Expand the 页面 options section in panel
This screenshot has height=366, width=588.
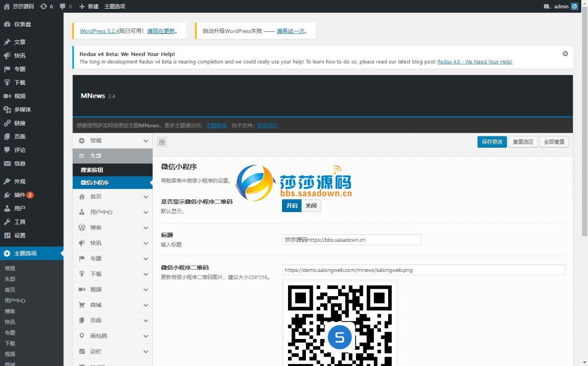pos(113,321)
